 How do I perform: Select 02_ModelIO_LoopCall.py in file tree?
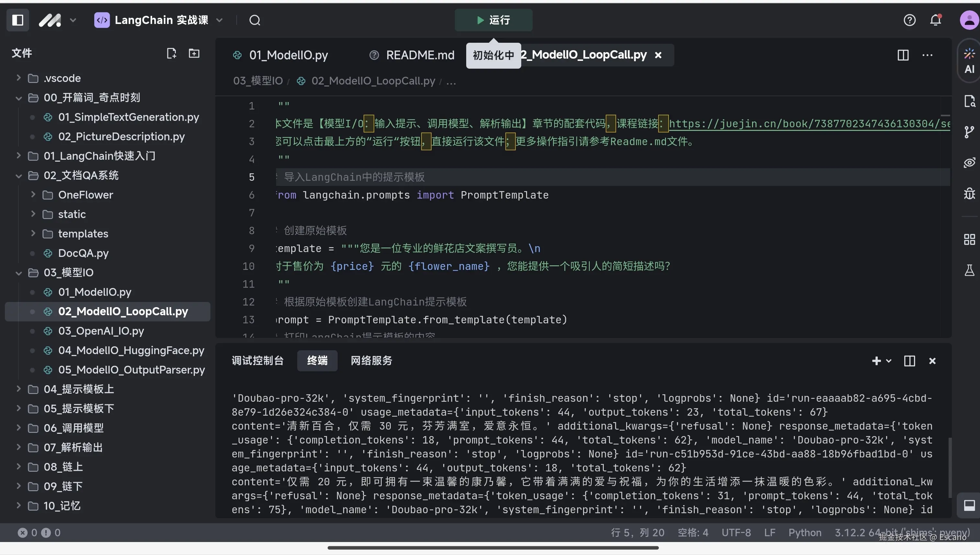tap(107, 311)
